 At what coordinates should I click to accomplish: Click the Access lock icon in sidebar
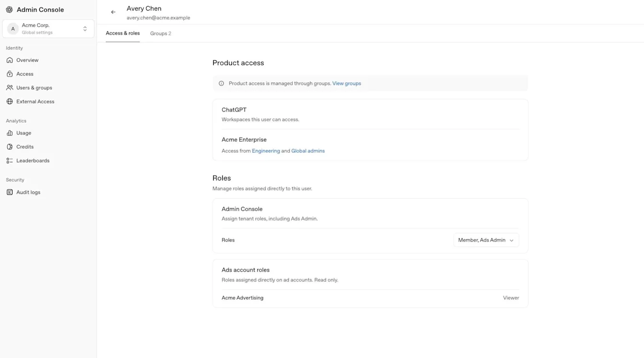click(10, 74)
